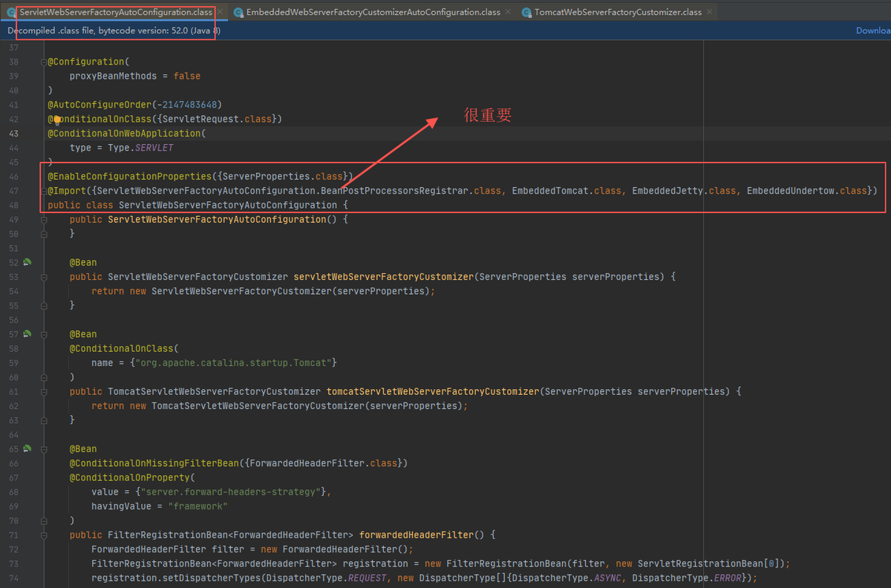The image size is (891, 588).
Task: Click the class file icon on EmbeddedWebServerFactoryCustomizerAutoConfiguration tab
Action: coord(238,13)
